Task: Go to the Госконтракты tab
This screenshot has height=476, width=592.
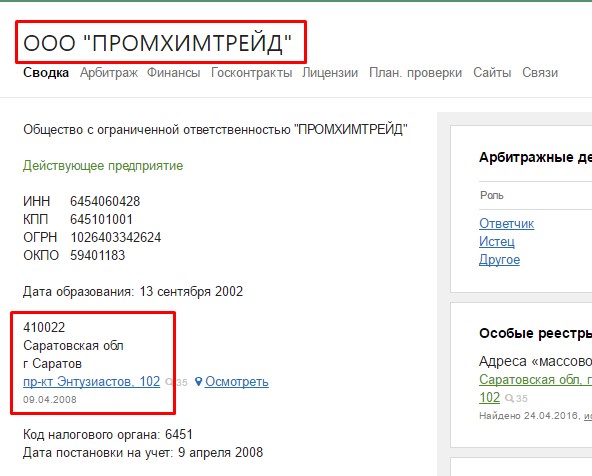Action: click(x=251, y=72)
